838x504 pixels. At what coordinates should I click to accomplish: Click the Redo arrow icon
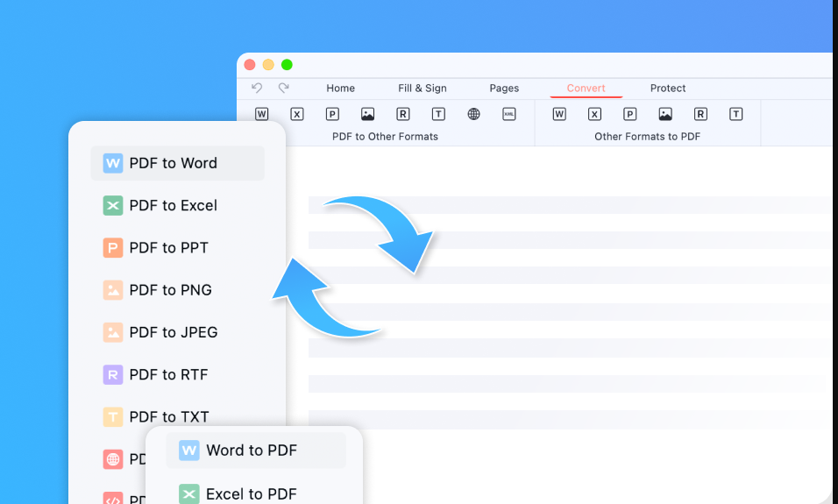click(x=284, y=88)
